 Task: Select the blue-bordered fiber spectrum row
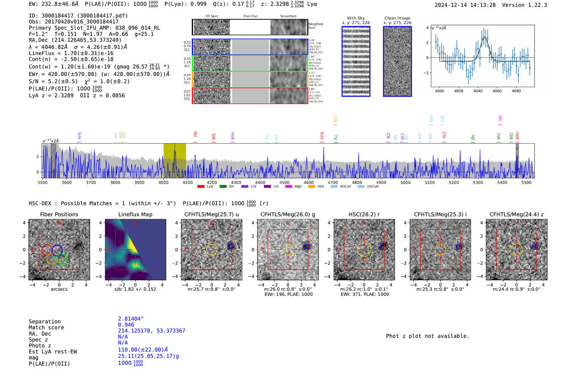point(250,47)
